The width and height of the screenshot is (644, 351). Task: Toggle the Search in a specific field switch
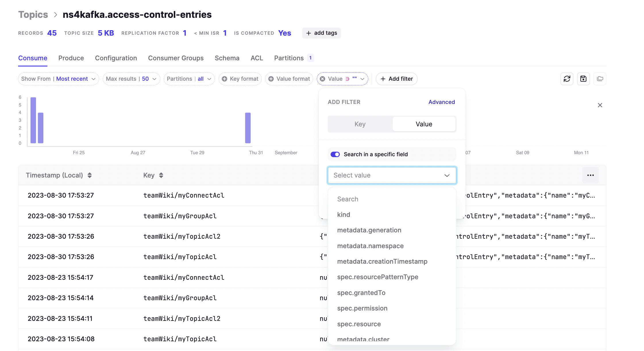coord(335,154)
